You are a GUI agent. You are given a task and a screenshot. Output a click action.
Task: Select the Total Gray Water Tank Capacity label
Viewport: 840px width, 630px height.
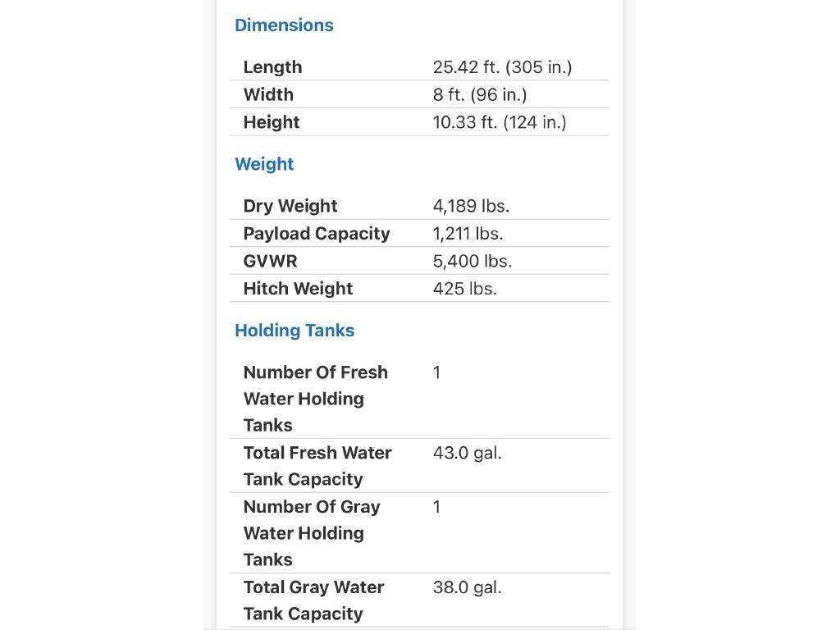pos(313,600)
